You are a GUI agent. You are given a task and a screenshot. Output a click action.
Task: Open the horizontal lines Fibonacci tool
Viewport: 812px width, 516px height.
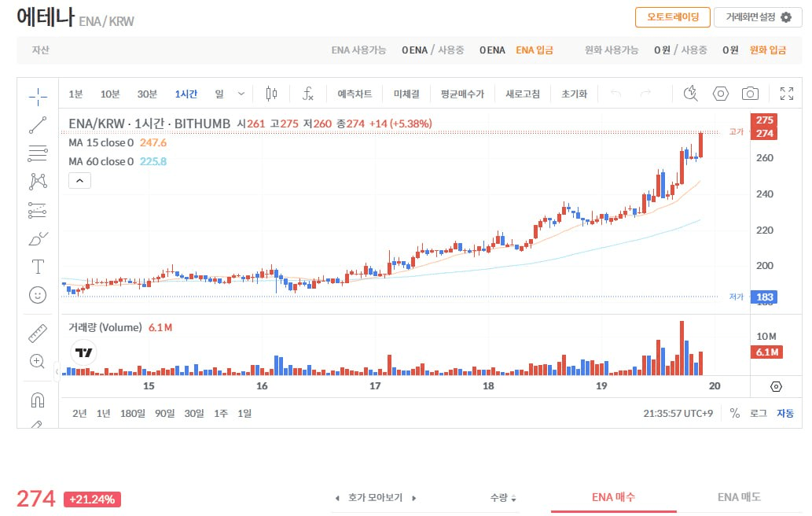coord(38,153)
